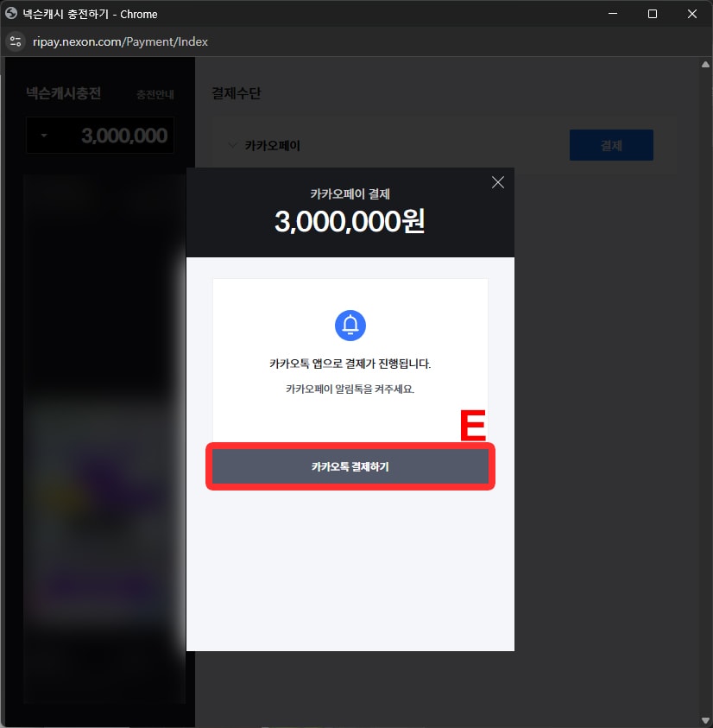
Task: Collapse the 카카오페이 chevron expander
Action: pos(232,145)
